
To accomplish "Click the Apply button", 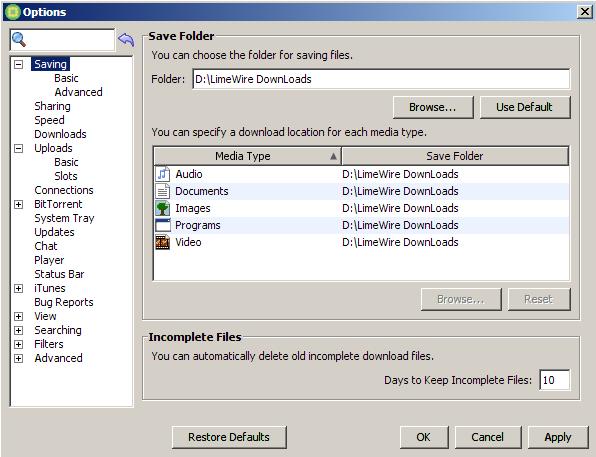I will pos(558,437).
